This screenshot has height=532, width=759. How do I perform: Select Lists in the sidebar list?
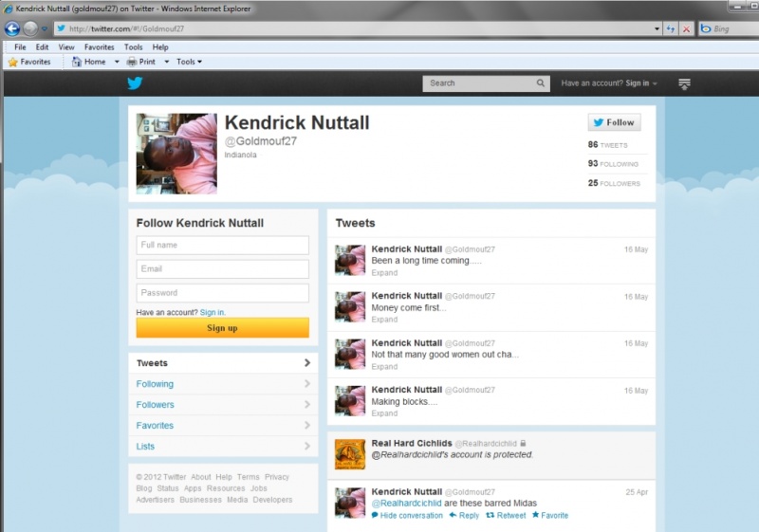point(223,447)
